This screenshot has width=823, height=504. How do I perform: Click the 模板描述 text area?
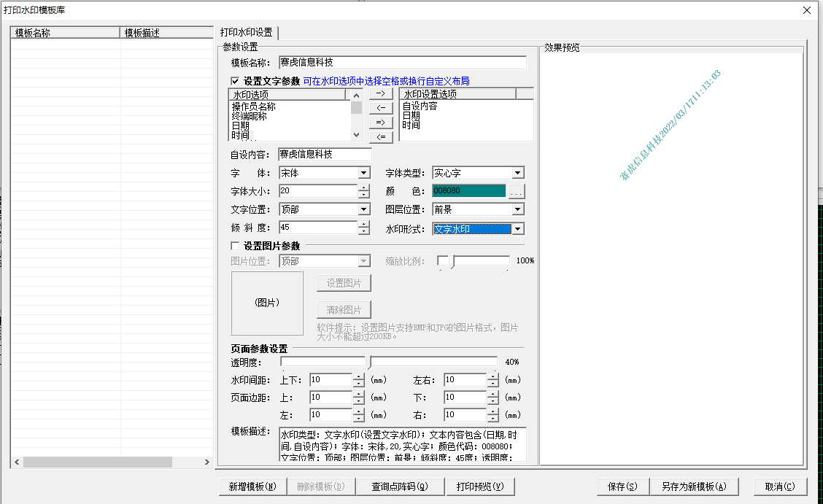(x=403, y=444)
